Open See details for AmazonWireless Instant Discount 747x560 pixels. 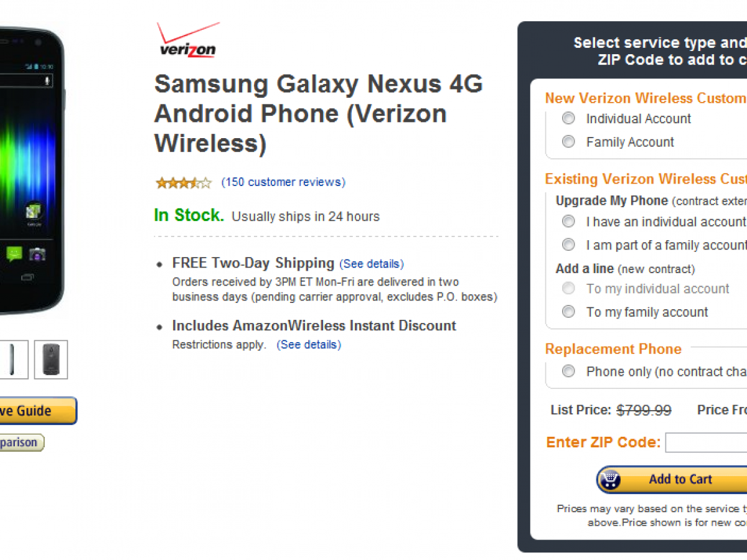click(309, 345)
